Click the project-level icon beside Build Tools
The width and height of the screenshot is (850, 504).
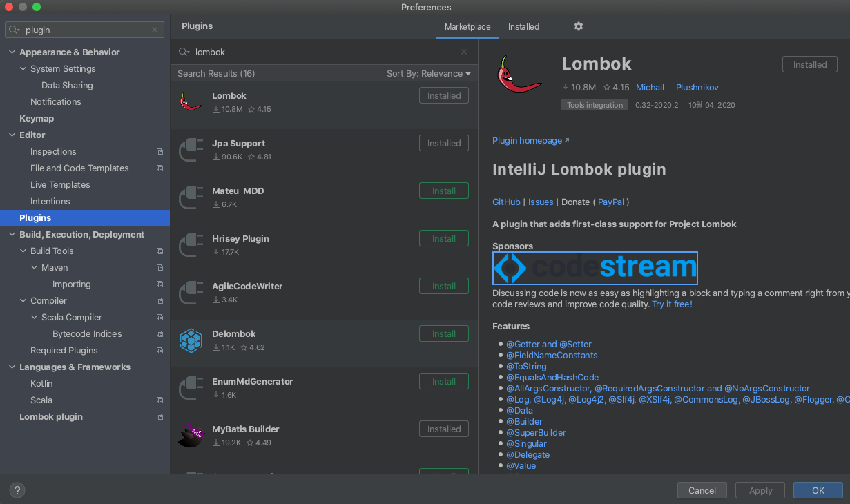point(160,251)
